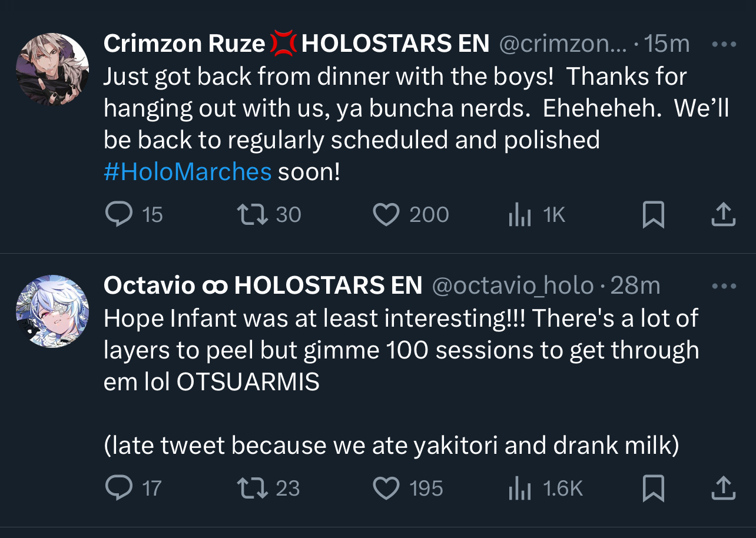View analytics on Octavio's tweet
Viewport: 756px width, 538px height.
(x=520, y=489)
